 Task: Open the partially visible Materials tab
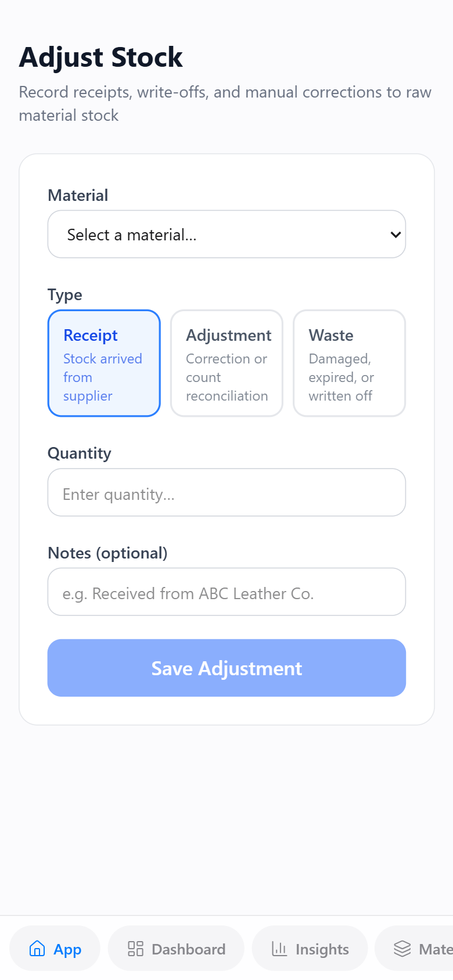(x=414, y=948)
